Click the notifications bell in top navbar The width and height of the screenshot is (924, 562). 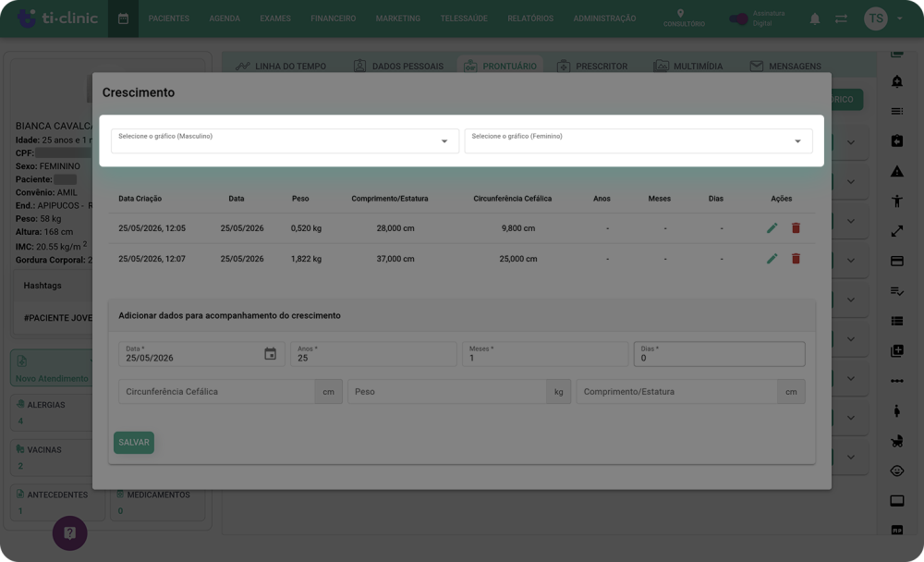pos(814,18)
